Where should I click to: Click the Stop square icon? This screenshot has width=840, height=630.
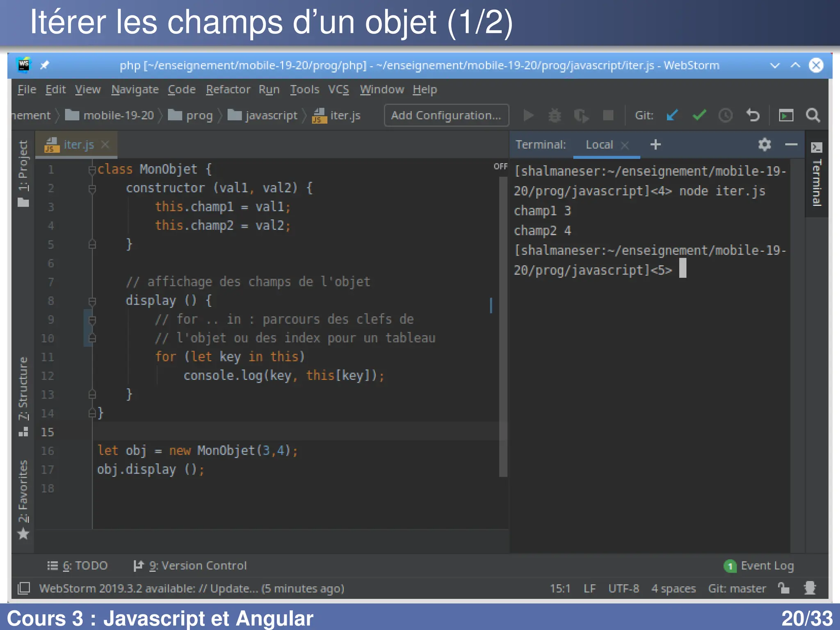click(x=608, y=116)
